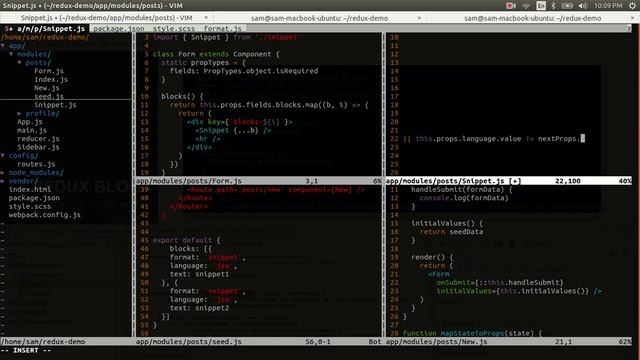Viewport: 640px width, 360px height.
Task: Click the 22,100 cursor position indicator
Action: pos(568,181)
